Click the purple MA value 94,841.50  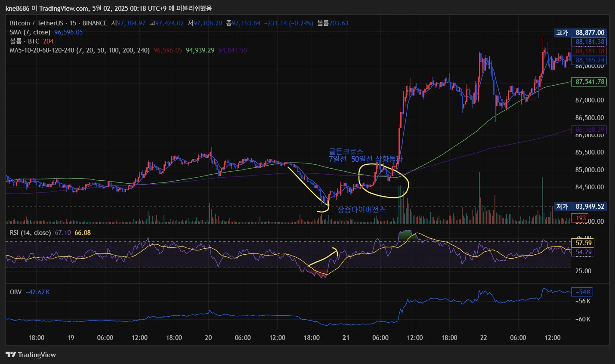(232, 50)
